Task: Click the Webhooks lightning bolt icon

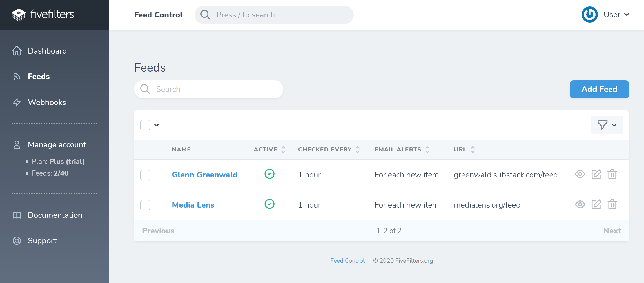Action: 17,102
